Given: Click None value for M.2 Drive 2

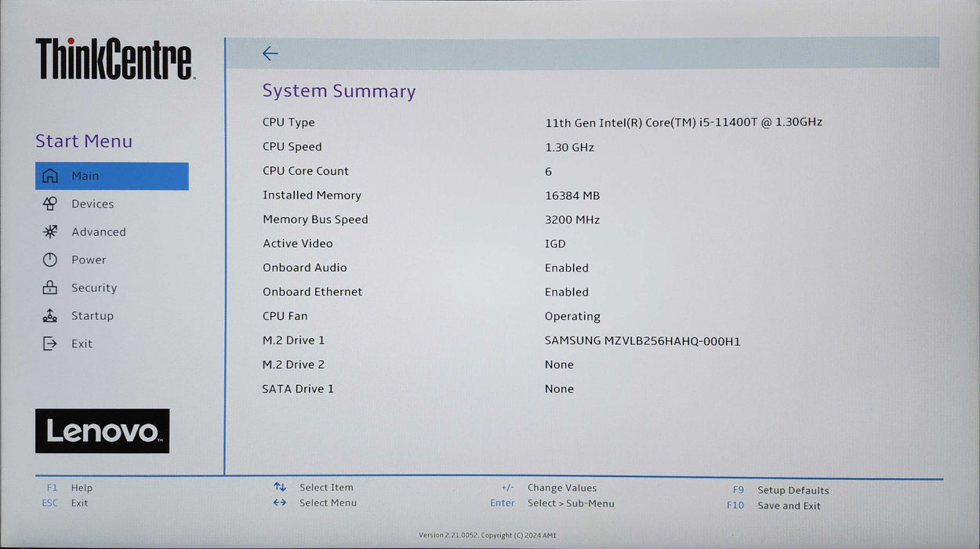Looking at the screenshot, I should [x=560, y=365].
